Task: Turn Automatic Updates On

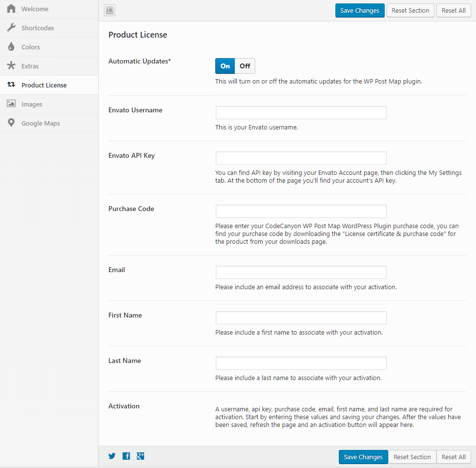Action: point(225,66)
